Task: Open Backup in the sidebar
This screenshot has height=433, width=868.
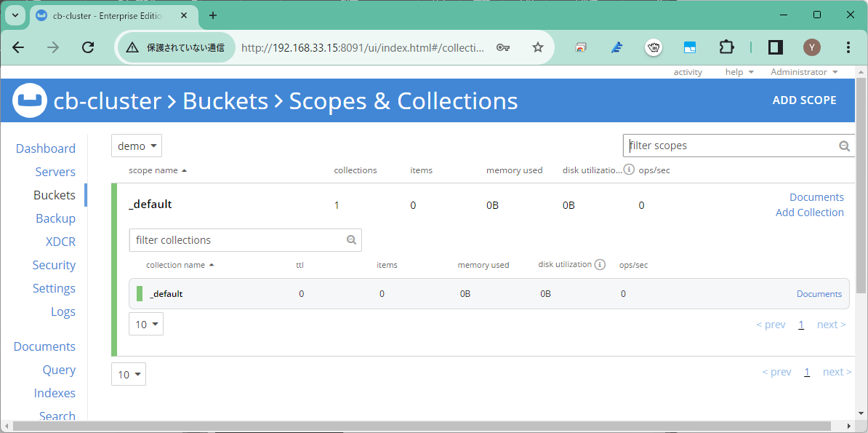Action: [55, 218]
